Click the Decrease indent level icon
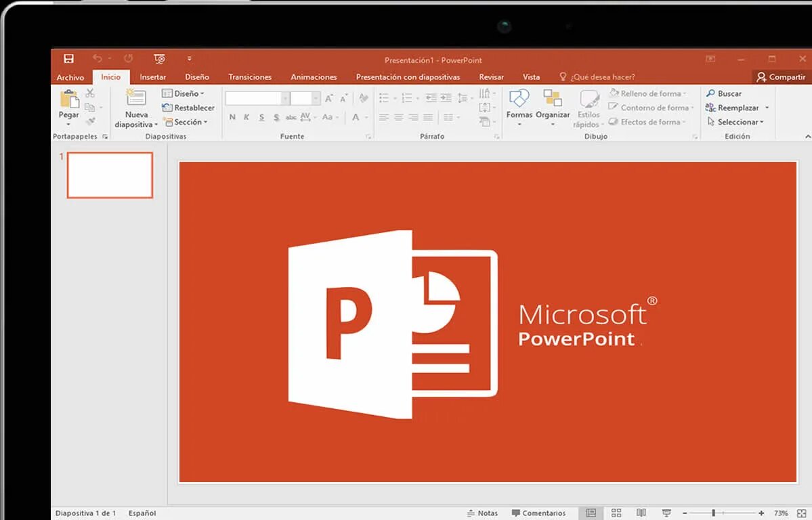The height and width of the screenshot is (520, 812). 431,98
